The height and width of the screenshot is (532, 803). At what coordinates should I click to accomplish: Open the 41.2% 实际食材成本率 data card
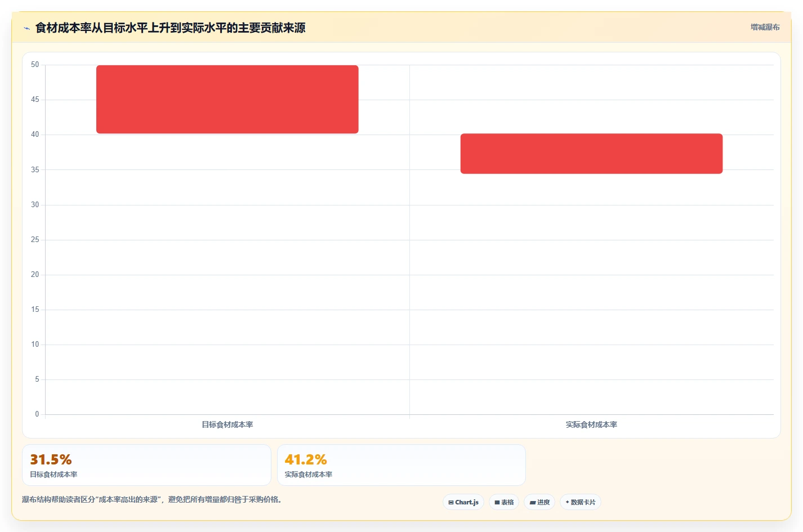(x=401, y=465)
